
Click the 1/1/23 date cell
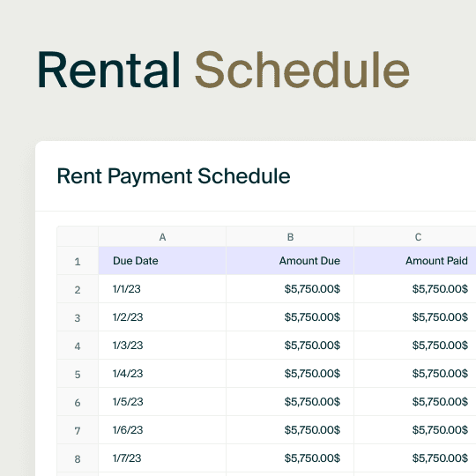[x=162, y=289]
